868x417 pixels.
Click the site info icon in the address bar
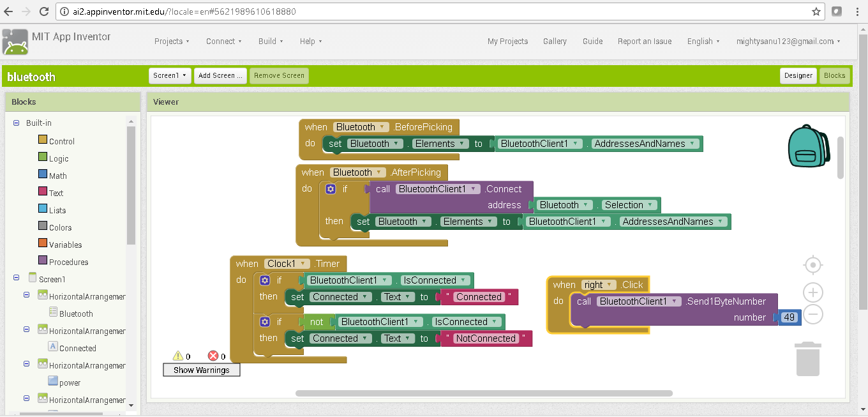tap(66, 11)
